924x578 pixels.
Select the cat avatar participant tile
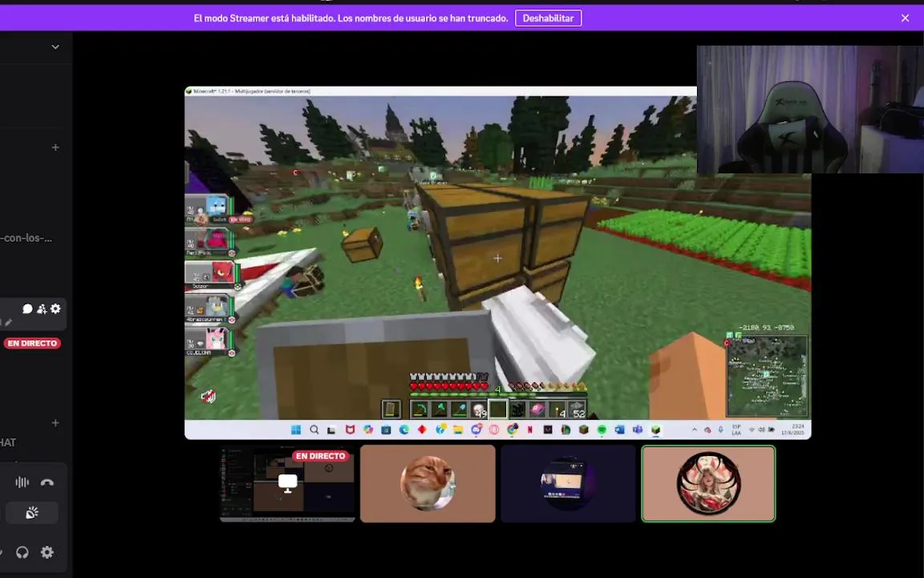[428, 483]
